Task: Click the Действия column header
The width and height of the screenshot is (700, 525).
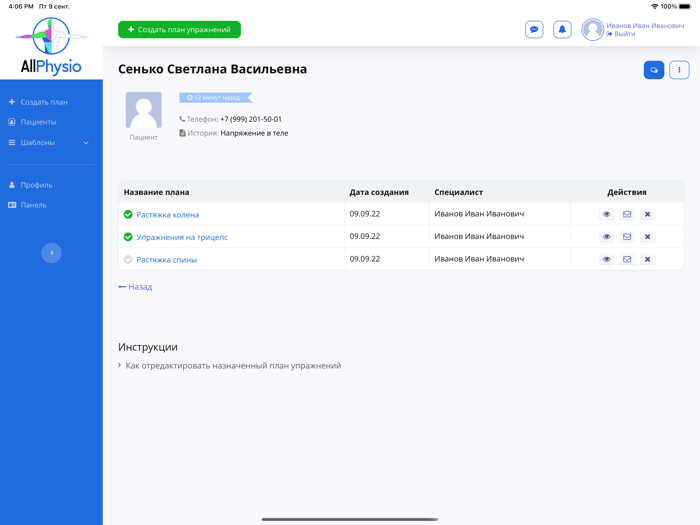Action: click(x=627, y=192)
